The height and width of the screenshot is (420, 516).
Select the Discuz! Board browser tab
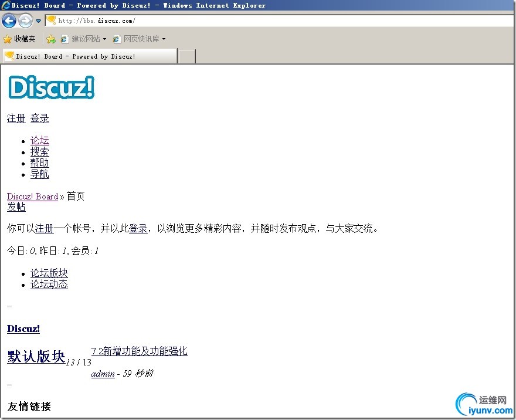click(90, 56)
